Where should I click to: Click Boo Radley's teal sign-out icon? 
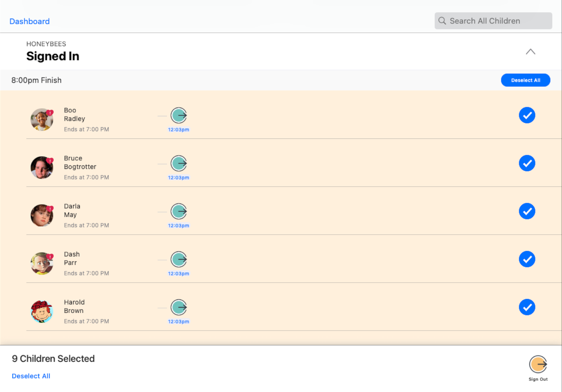point(179,116)
